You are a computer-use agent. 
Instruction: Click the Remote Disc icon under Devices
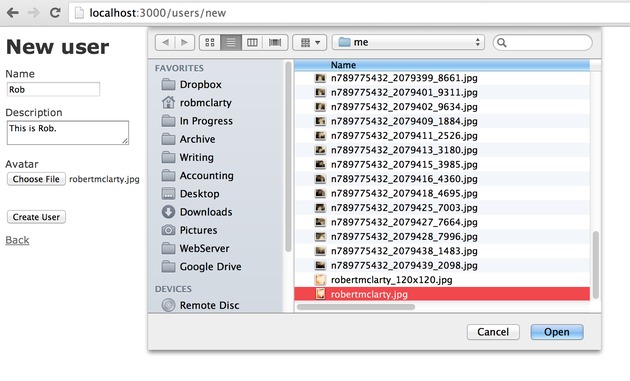click(168, 305)
